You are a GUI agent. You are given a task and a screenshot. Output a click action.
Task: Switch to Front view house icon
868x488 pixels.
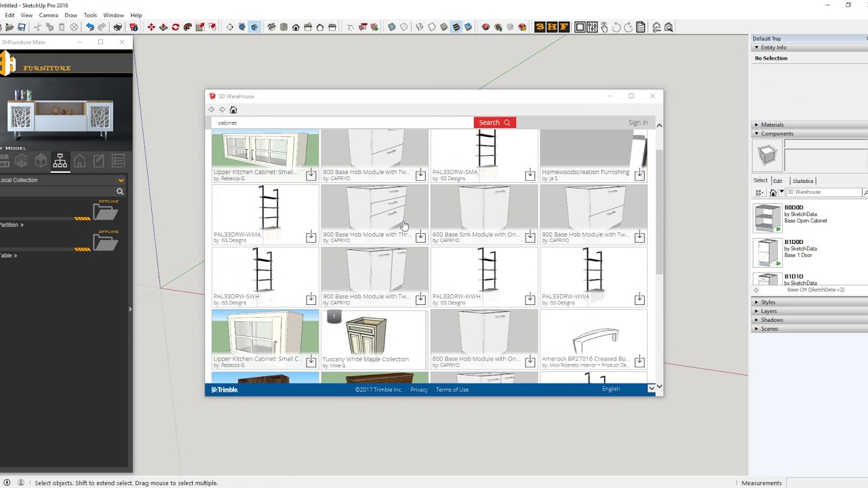(x=296, y=27)
